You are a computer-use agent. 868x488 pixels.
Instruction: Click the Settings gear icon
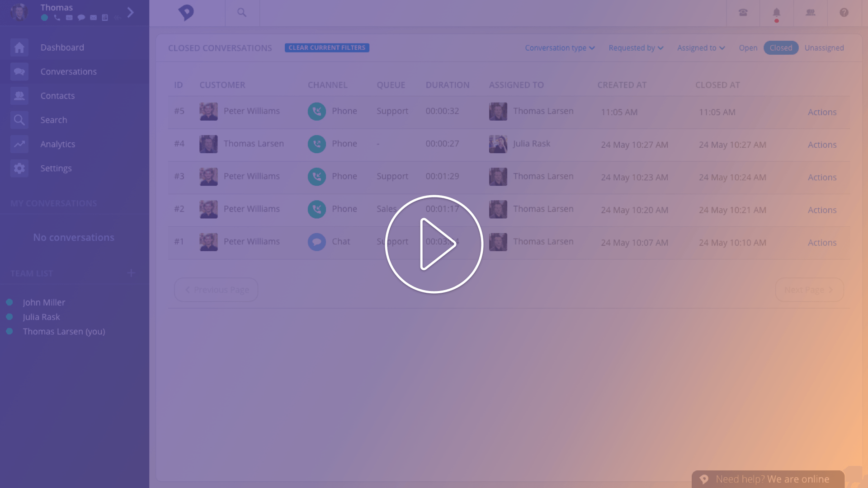coord(19,168)
